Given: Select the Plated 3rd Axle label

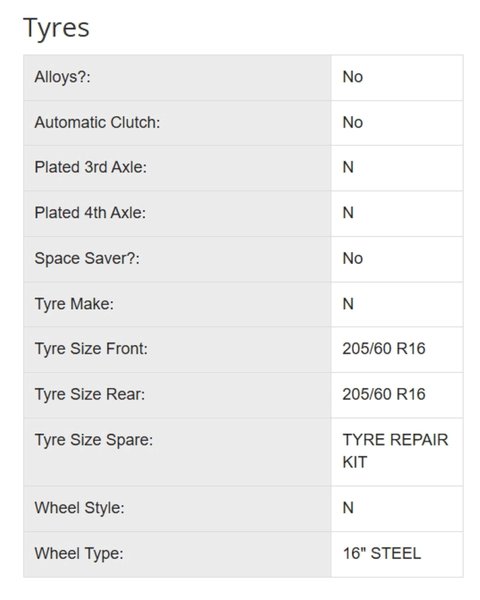Looking at the screenshot, I should tap(91, 167).
